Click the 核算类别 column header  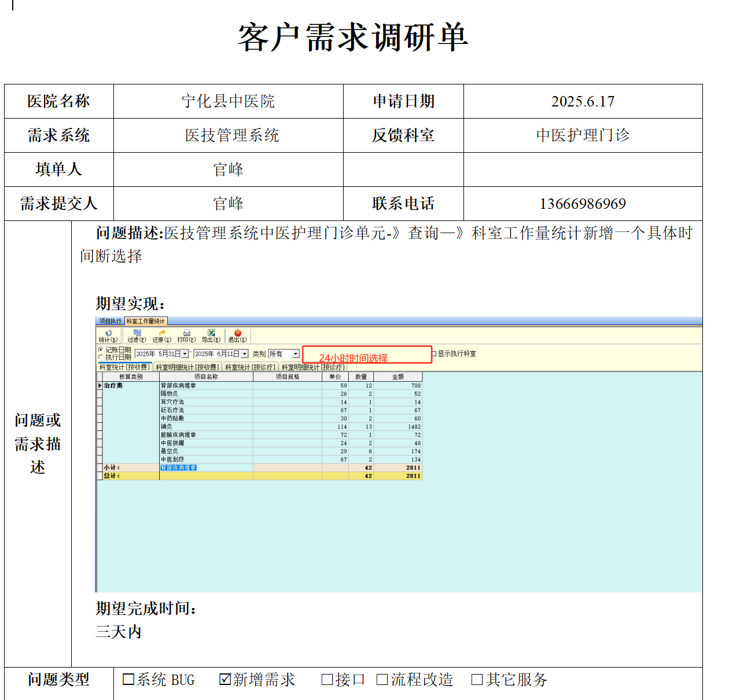click(x=131, y=377)
